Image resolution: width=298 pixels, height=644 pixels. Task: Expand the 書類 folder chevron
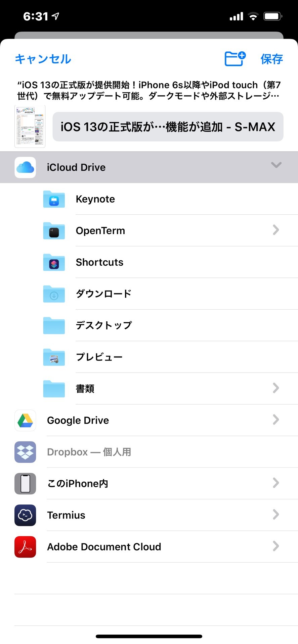(276, 388)
